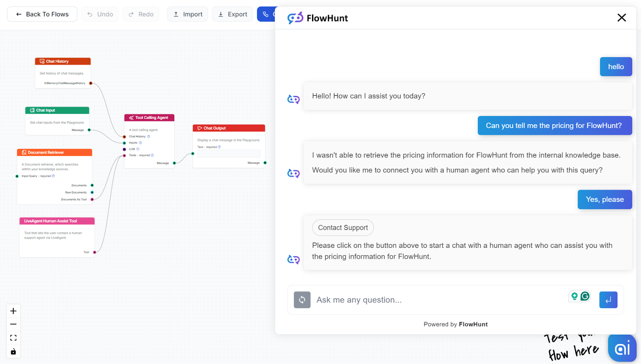This screenshot has height=364, width=641.
Task: Close the FlowHunt chat panel
Action: pyautogui.click(x=621, y=18)
